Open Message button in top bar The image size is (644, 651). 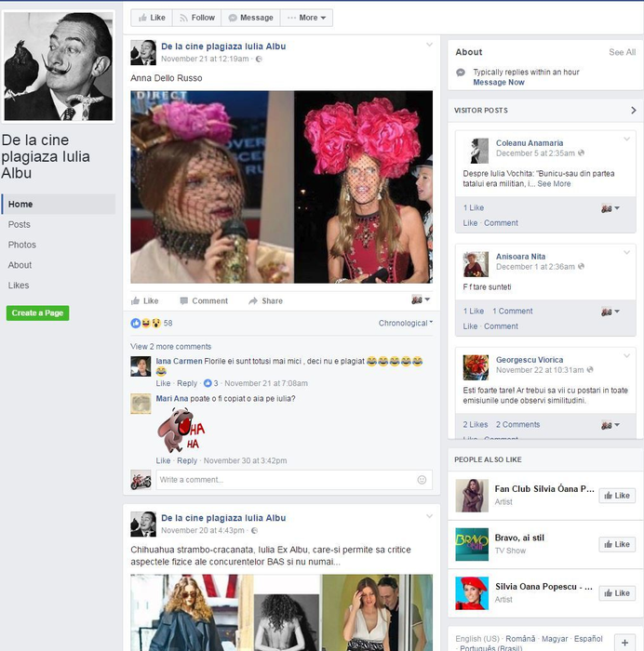(x=250, y=18)
